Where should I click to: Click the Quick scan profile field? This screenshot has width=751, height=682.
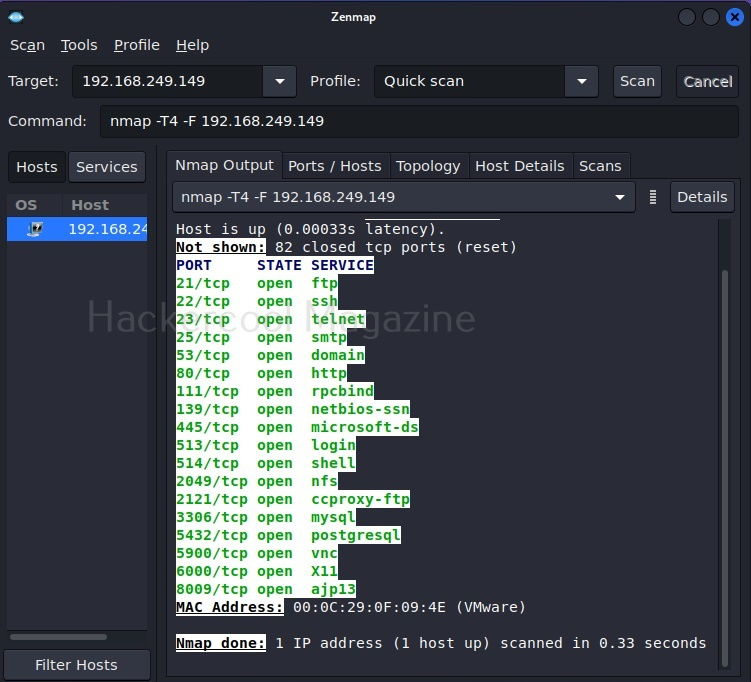point(469,81)
